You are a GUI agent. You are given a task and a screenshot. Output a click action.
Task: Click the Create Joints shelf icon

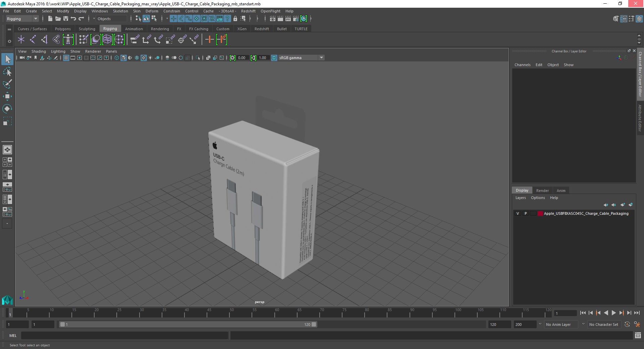(x=33, y=40)
